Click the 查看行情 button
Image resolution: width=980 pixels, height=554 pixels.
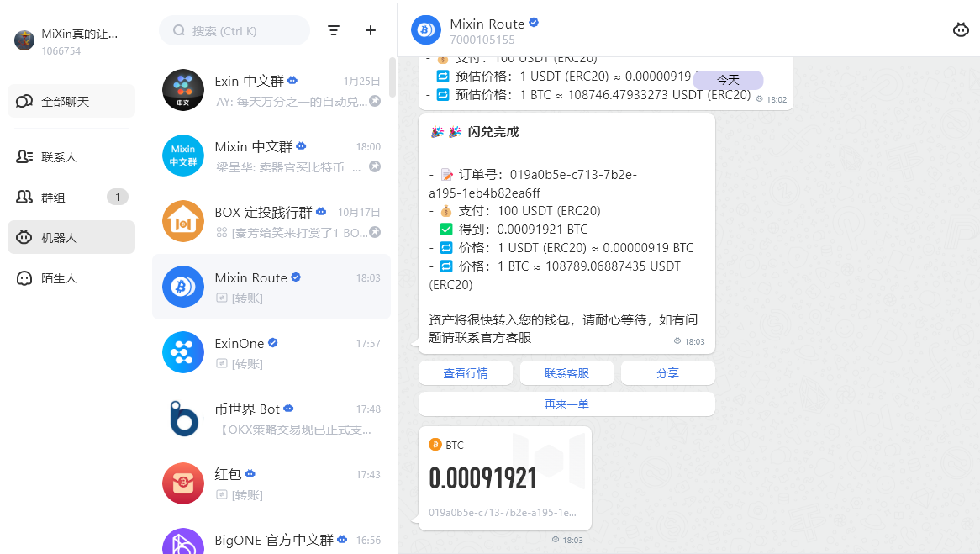(466, 373)
